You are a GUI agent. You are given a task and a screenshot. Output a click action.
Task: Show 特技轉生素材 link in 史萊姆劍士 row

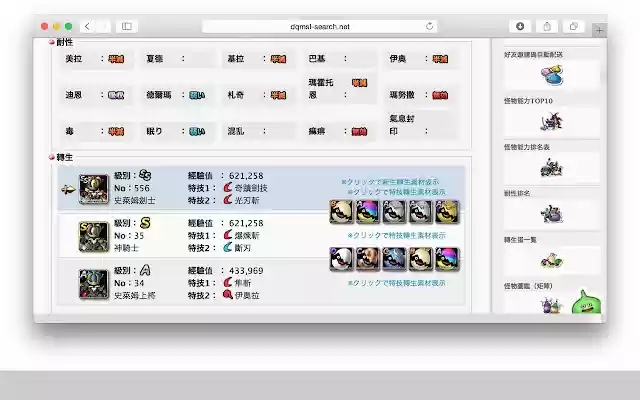[x=397, y=191]
